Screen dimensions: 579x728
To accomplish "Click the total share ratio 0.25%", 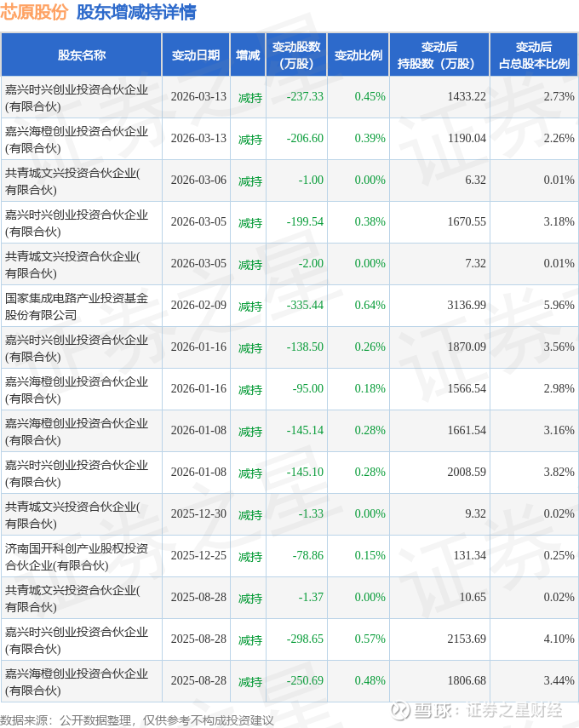I will [x=559, y=555].
